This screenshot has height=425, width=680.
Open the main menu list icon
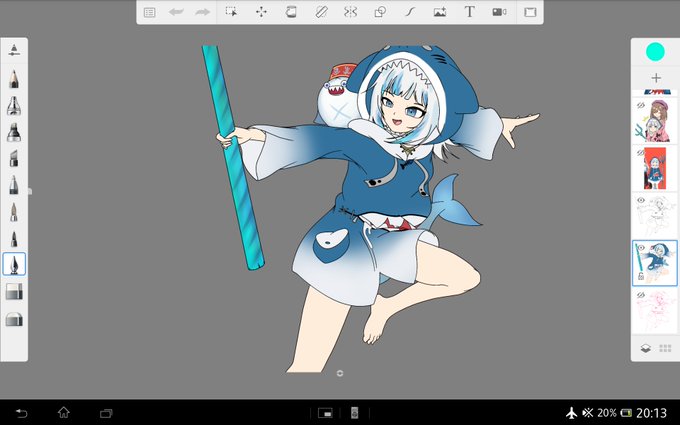(150, 12)
